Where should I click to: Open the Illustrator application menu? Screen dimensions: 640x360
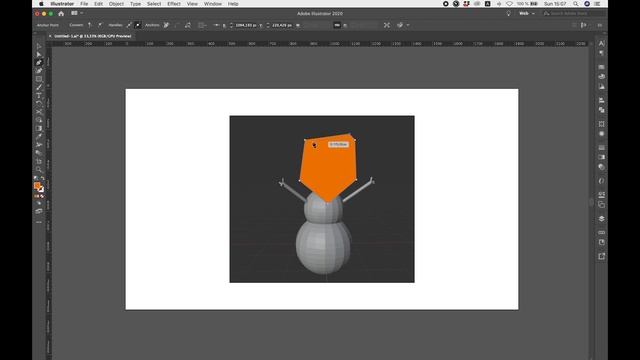click(62, 4)
